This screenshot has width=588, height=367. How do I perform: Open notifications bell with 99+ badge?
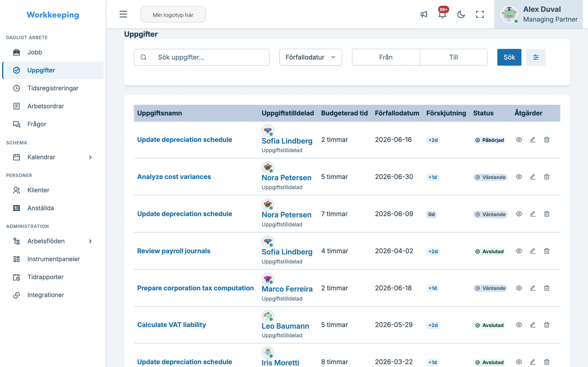click(442, 14)
